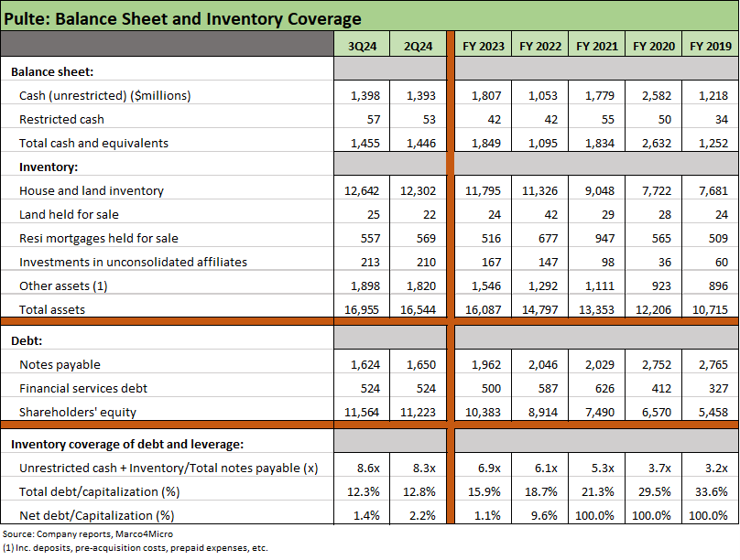Select the 2Q24 column header
This screenshot has width=740, height=560.
point(419,46)
